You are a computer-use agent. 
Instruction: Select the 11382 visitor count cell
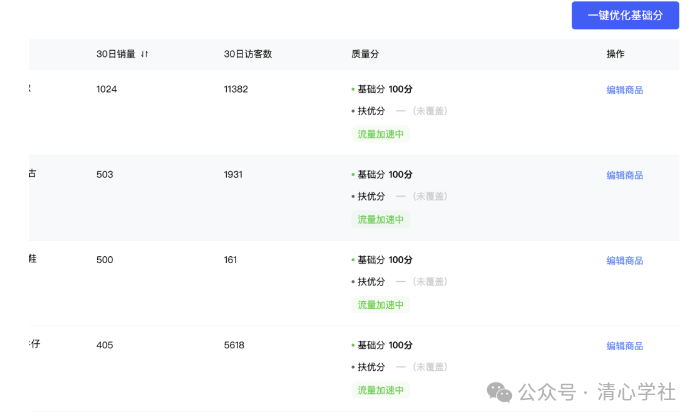tap(238, 90)
